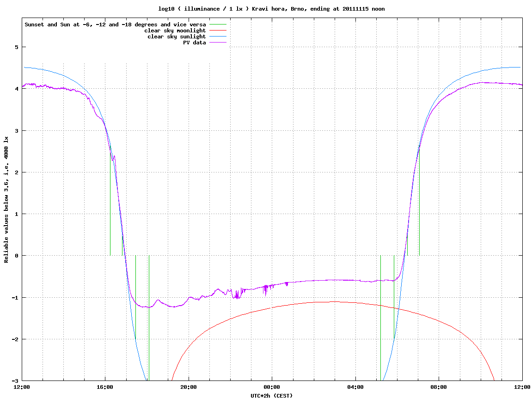
Task: Click the peak of the red moonlight curve
Action: pyautogui.click(x=334, y=301)
